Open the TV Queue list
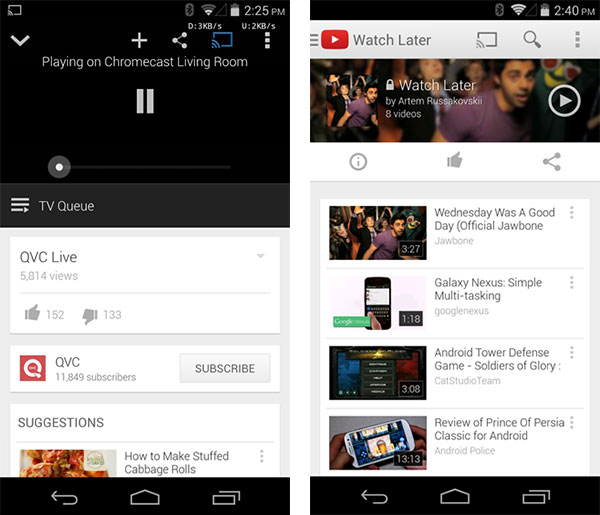This screenshot has width=600, height=515. pos(145,205)
